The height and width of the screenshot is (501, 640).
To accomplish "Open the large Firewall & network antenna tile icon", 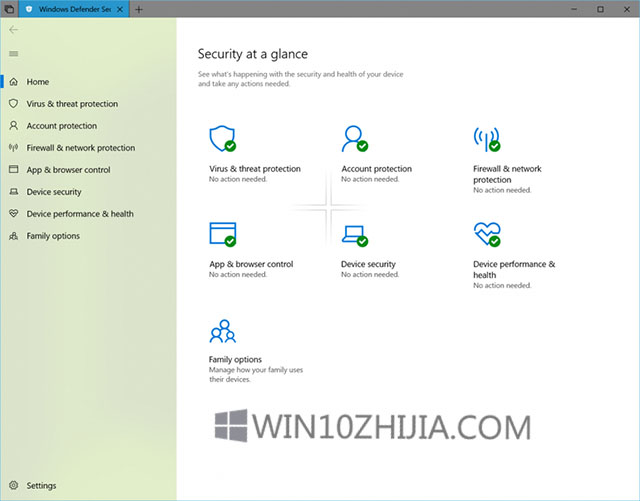I will [487, 139].
